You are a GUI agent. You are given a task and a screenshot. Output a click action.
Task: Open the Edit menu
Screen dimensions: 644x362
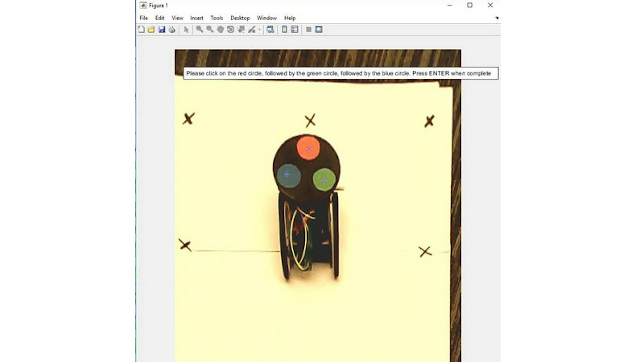point(159,18)
